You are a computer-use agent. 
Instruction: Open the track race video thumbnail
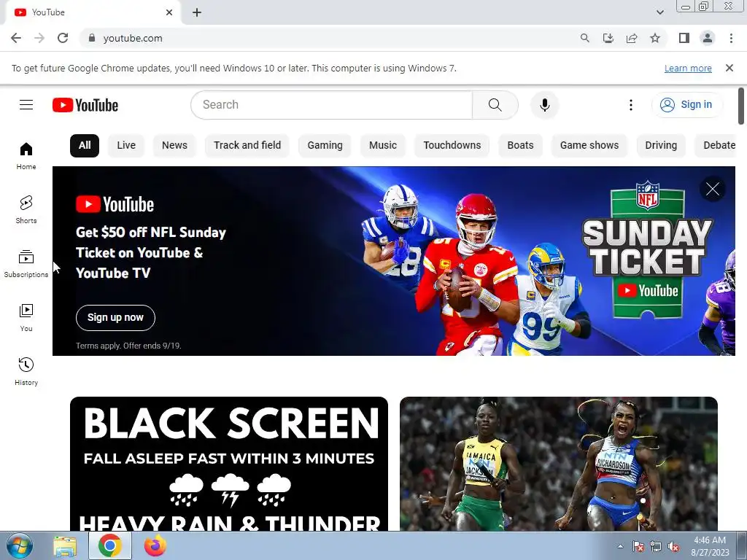558,464
